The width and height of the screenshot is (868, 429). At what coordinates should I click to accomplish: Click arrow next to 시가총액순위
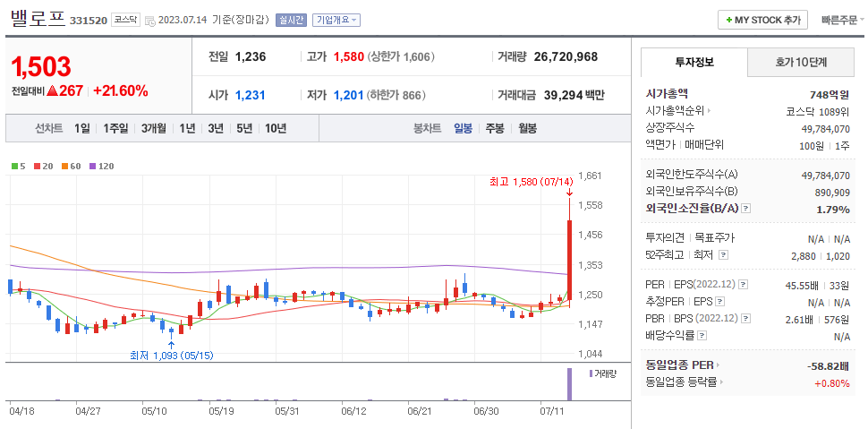709,111
